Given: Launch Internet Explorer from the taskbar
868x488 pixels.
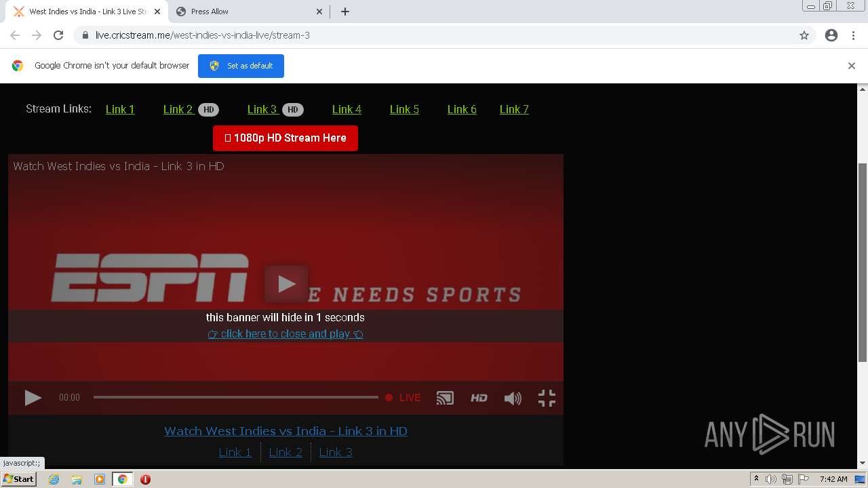Looking at the screenshot, I should 54,479.
